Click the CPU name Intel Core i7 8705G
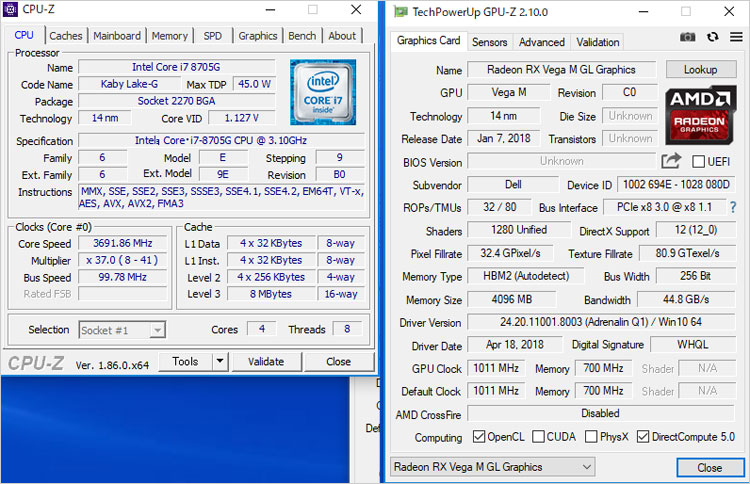 (x=176, y=67)
